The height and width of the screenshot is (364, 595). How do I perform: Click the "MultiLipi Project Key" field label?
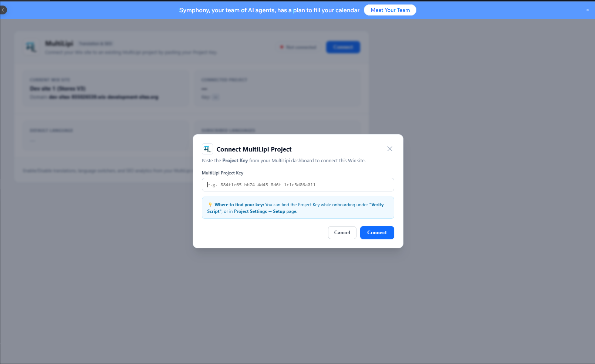click(x=223, y=173)
